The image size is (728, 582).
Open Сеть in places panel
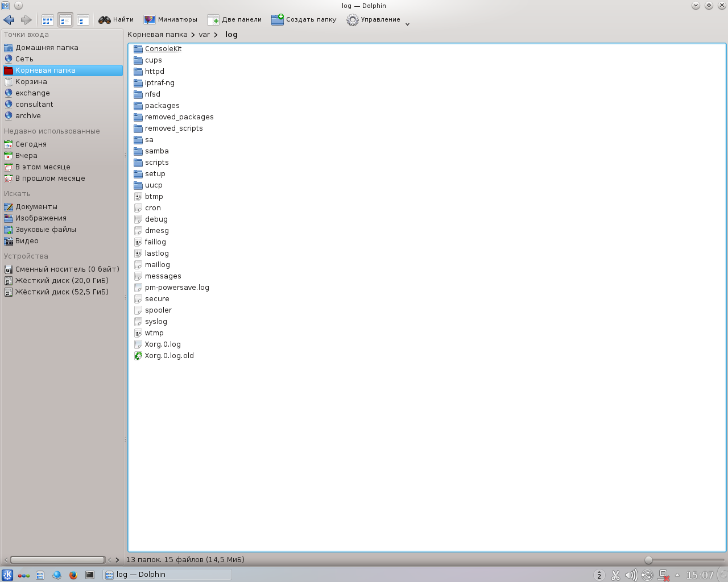(x=63, y=59)
